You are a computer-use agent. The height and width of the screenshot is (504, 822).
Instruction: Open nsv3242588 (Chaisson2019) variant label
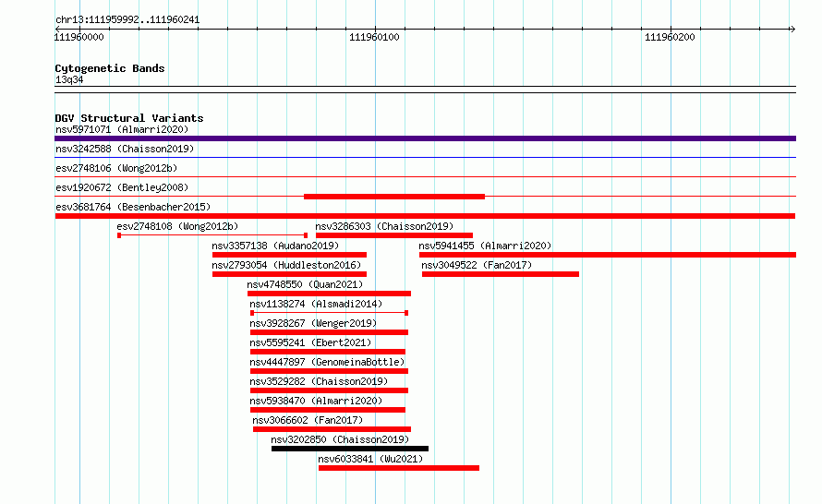click(125, 149)
